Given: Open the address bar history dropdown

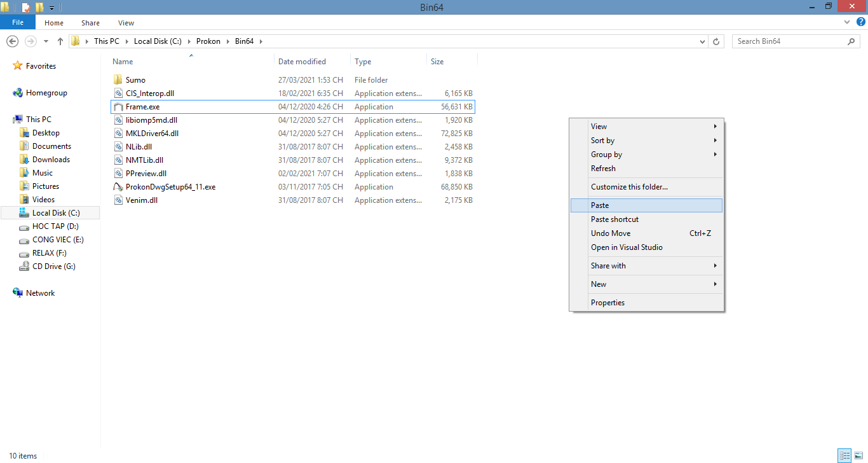Looking at the screenshot, I should click(702, 41).
